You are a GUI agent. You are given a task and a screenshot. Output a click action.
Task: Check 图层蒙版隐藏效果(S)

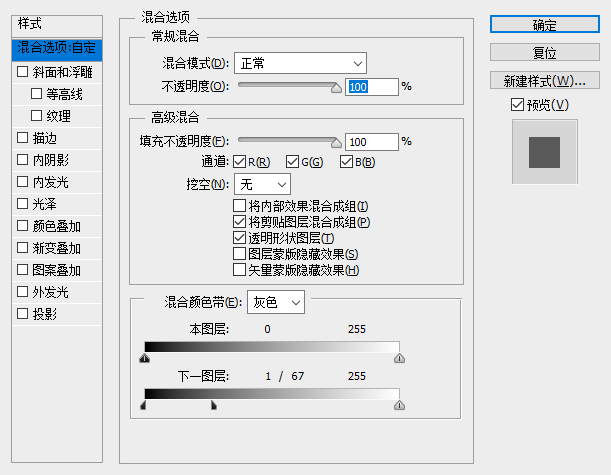point(239,253)
